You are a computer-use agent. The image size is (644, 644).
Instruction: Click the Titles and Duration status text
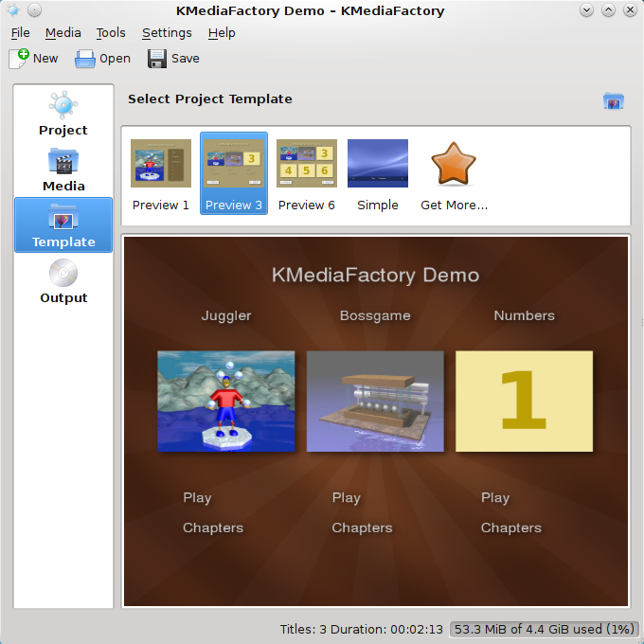coord(362,629)
